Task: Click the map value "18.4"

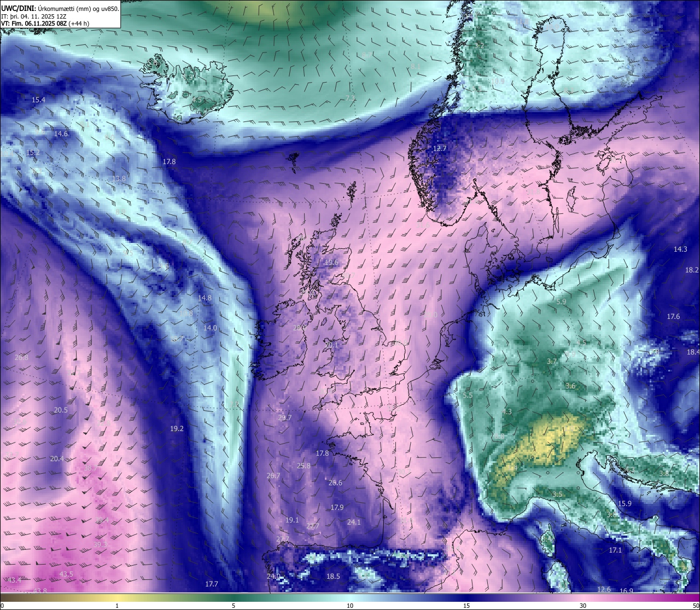Action: coord(693,352)
